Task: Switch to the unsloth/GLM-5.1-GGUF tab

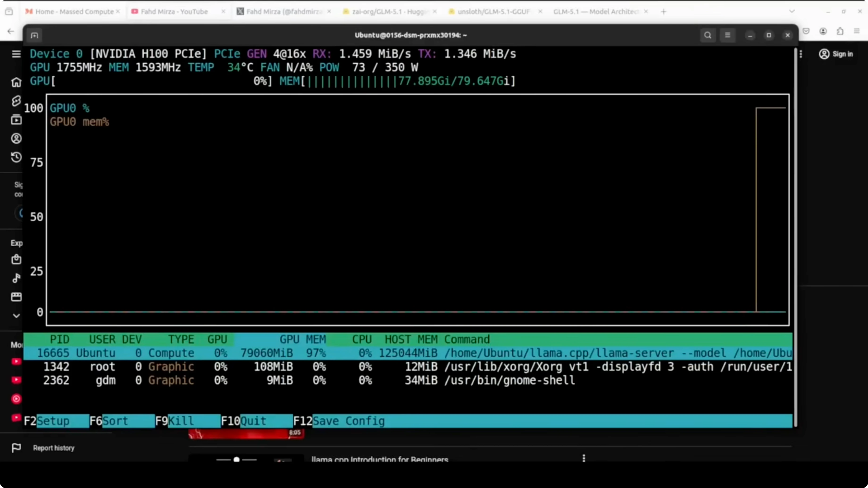Action: click(493, 12)
